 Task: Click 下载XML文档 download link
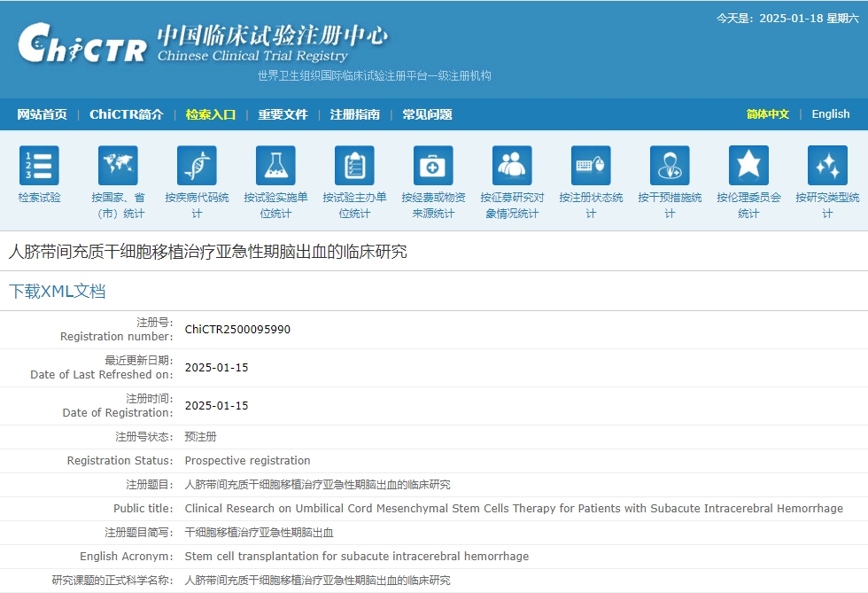tap(57, 291)
